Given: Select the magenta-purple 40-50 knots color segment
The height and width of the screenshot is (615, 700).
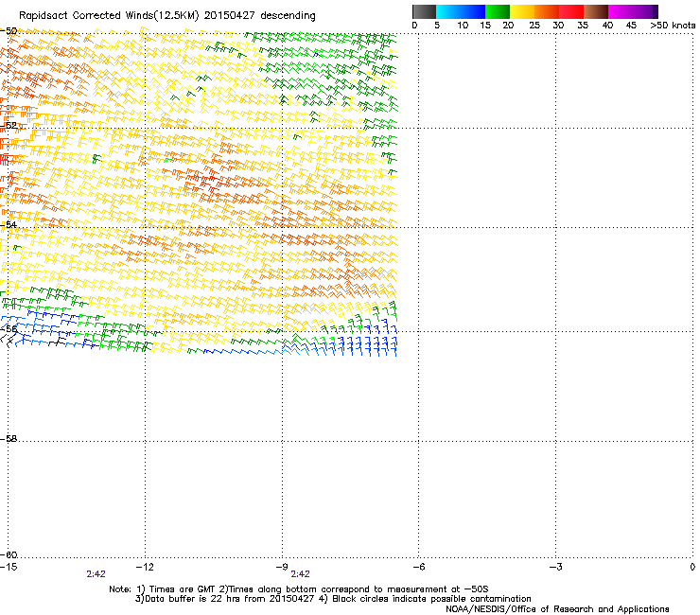Looking at the screenshot, I should 633,11.
